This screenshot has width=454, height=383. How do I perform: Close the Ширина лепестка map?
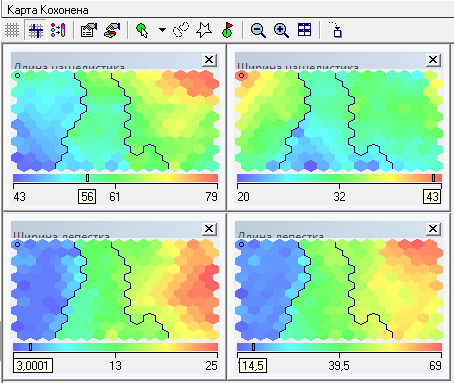[209, 229]
